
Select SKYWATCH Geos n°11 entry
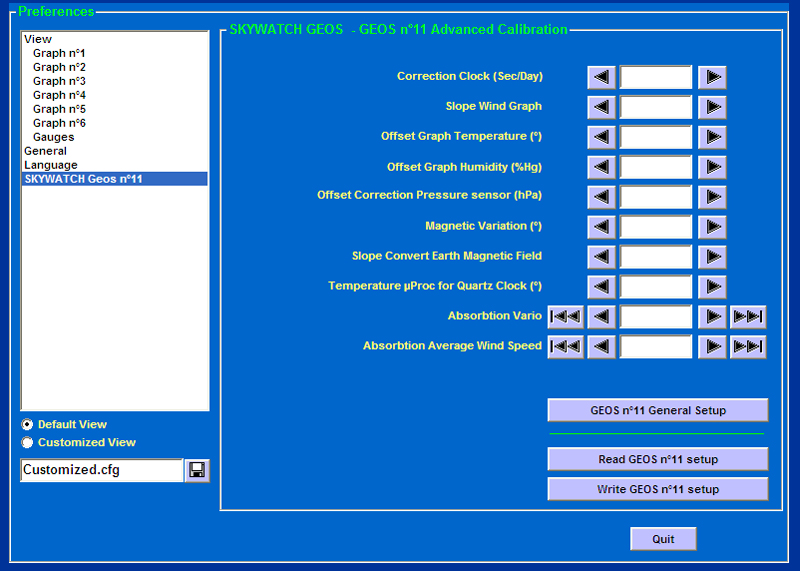point(115,179)
